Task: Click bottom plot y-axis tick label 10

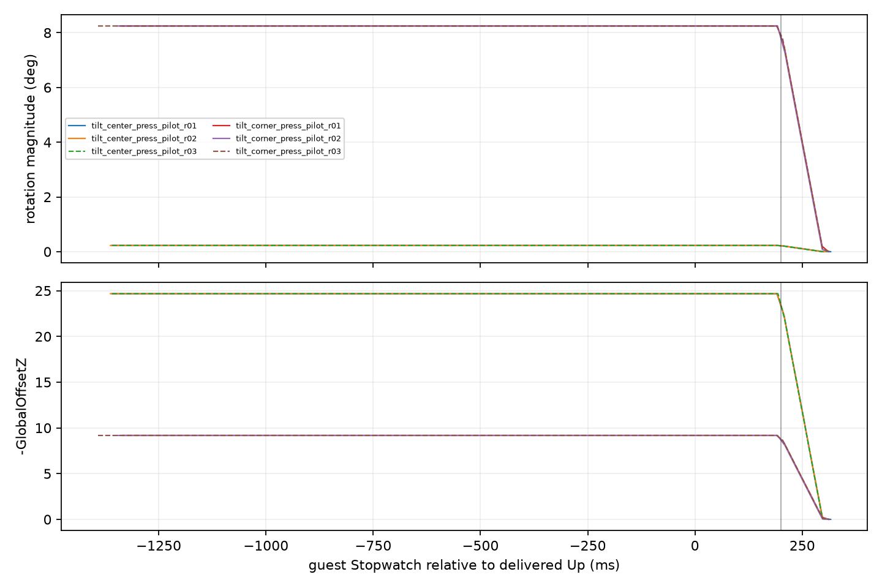Action: coord(44,428)
